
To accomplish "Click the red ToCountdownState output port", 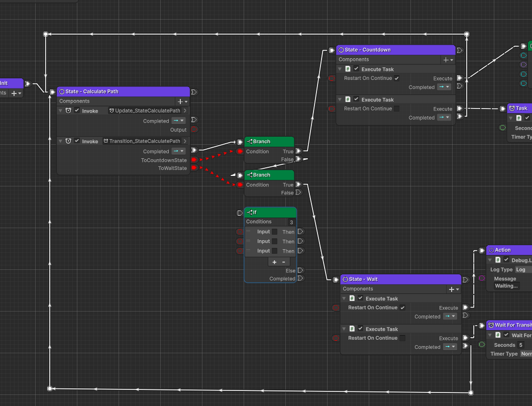I will click(x=194, y=160).
